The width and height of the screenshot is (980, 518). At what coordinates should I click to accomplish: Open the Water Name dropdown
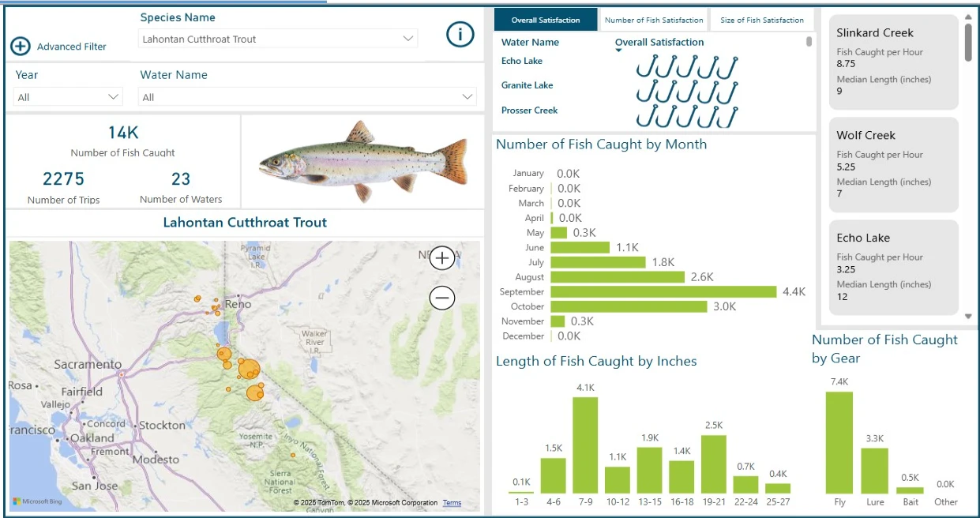coord(308,97)
